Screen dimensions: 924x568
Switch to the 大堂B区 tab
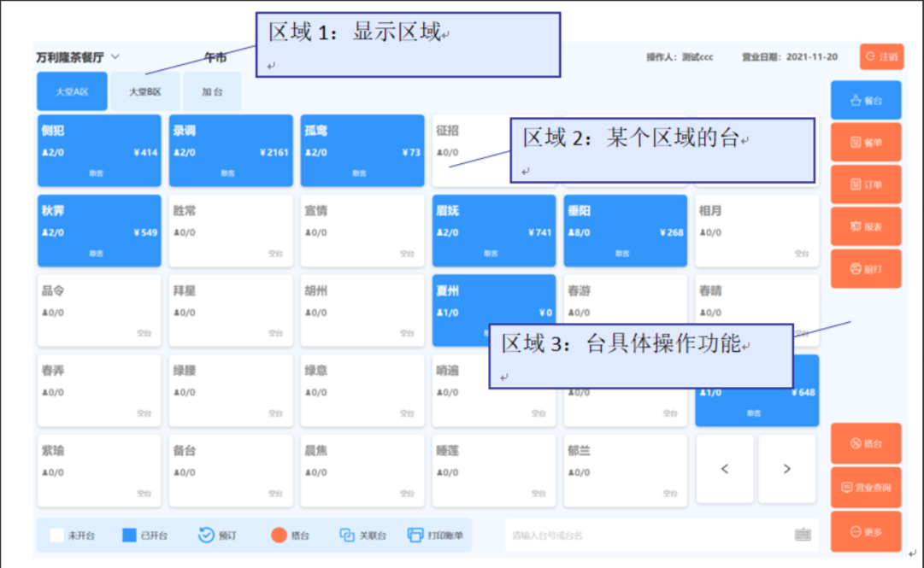click(144, 91)
